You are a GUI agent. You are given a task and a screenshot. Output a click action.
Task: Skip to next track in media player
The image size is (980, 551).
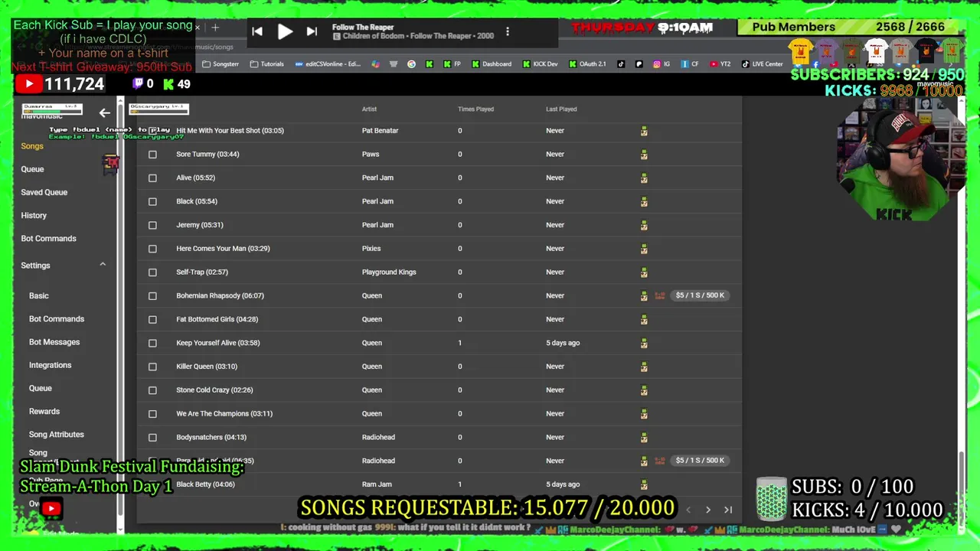[x=312, y=32]
